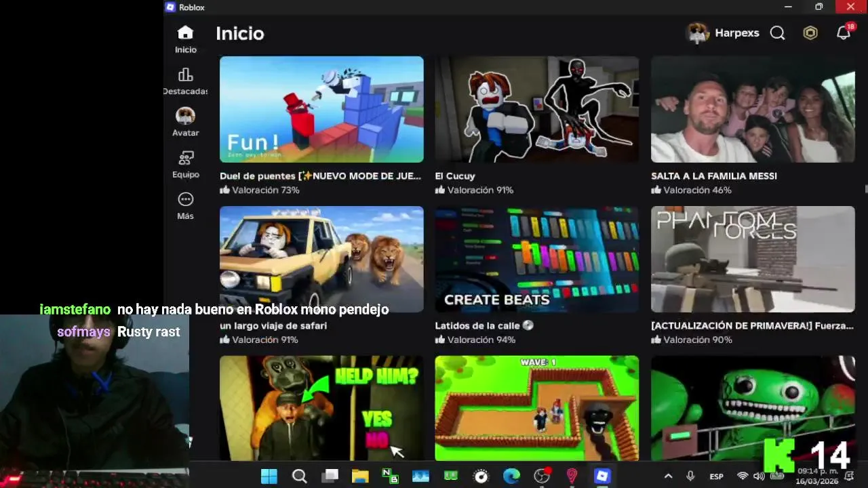The image size is (868, 488).
Task: Open the Robux hexagon icon
Action: 810,33
